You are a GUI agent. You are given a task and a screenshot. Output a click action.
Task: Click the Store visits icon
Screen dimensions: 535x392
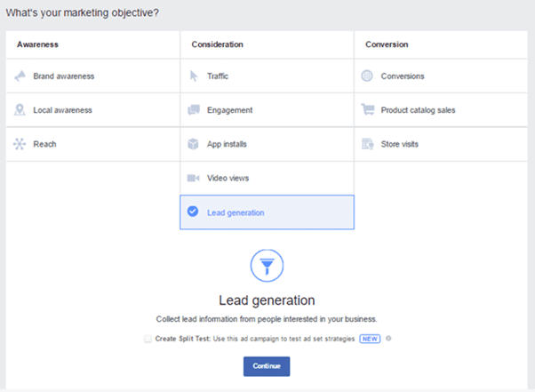pos(366,144)
